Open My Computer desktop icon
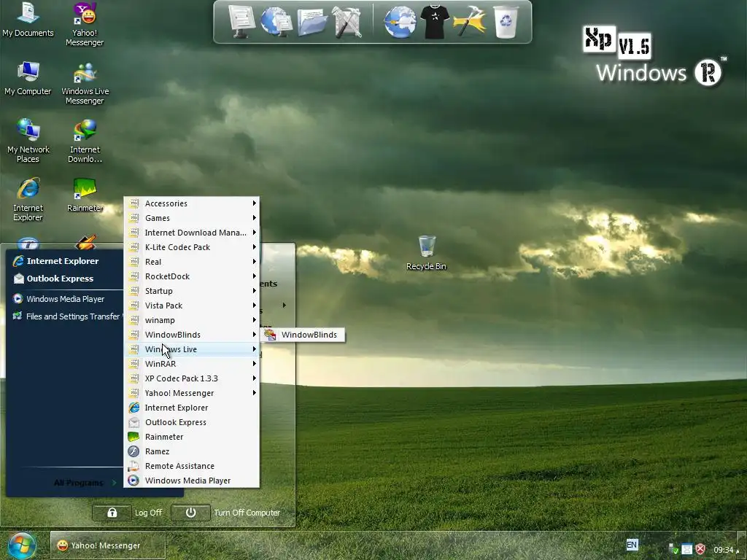 tap(28, 78)
